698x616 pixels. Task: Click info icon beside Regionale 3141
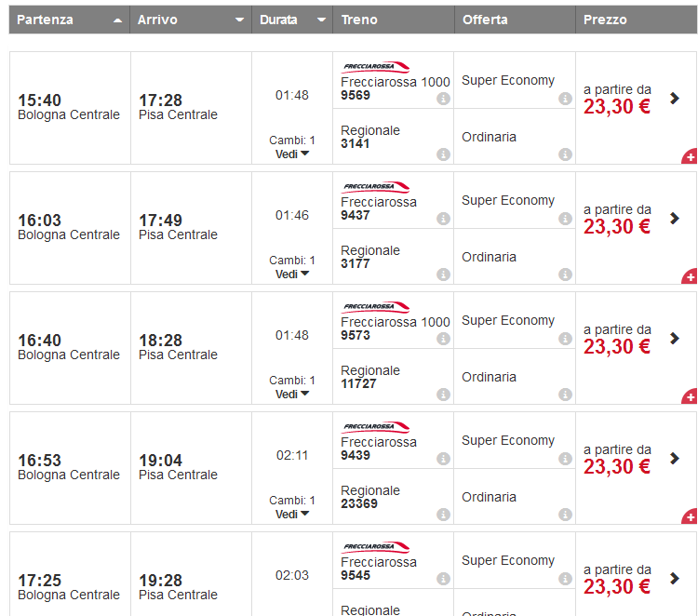tap(443, 154)
